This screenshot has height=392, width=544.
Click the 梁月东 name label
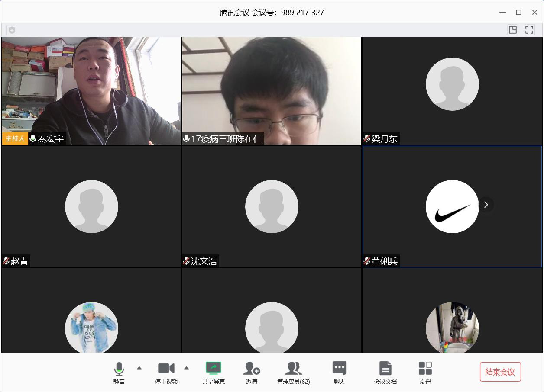tap(385, 139)
